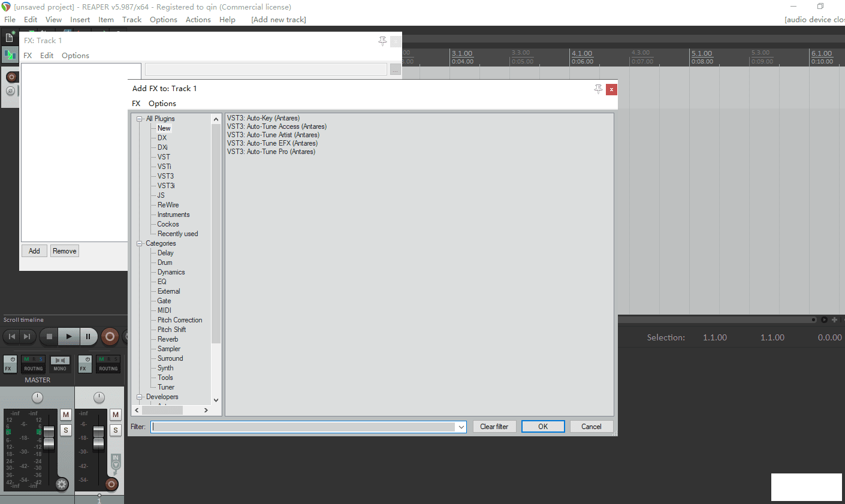Click the transport Record button
845x504 pixels.
click(110, 337)
